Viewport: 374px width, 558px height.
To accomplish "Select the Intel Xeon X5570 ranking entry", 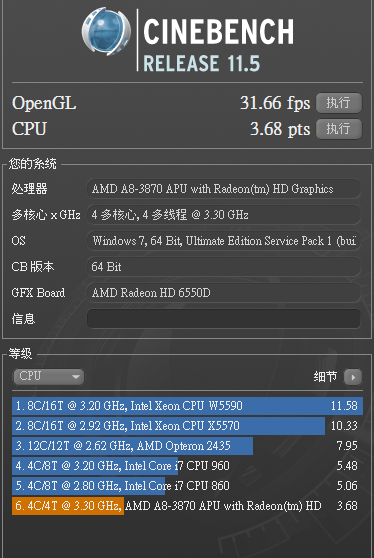I will (187, 426).
